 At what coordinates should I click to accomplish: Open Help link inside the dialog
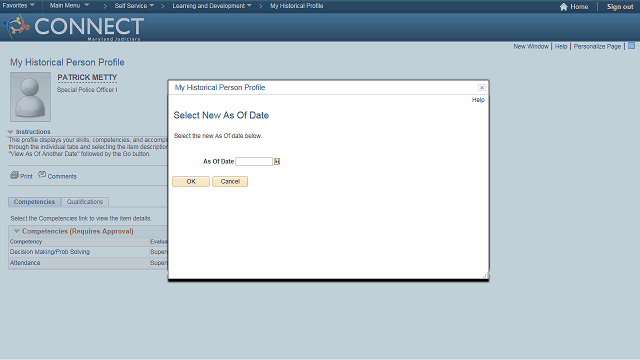(x=478, y=100)
